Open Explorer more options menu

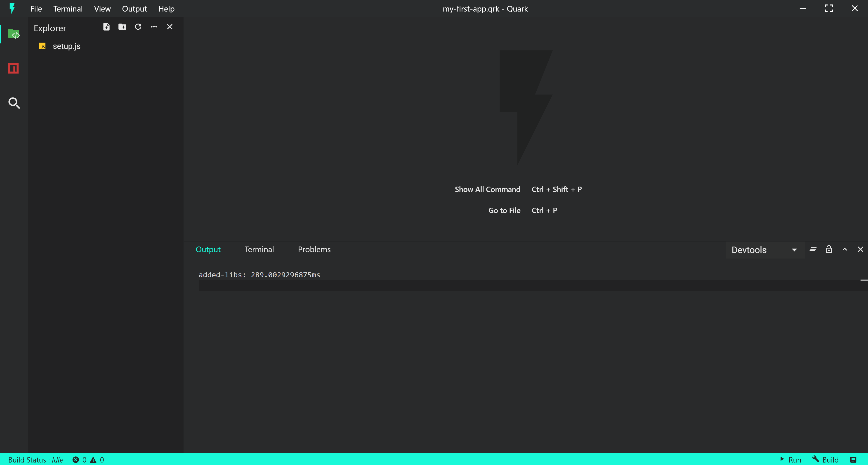(154, 27)
